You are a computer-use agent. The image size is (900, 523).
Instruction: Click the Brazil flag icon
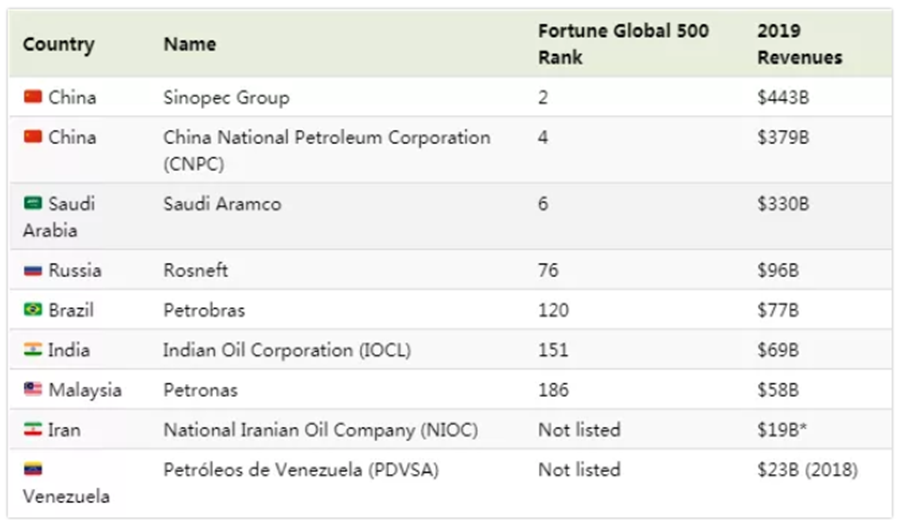click(x=33, y=309)
